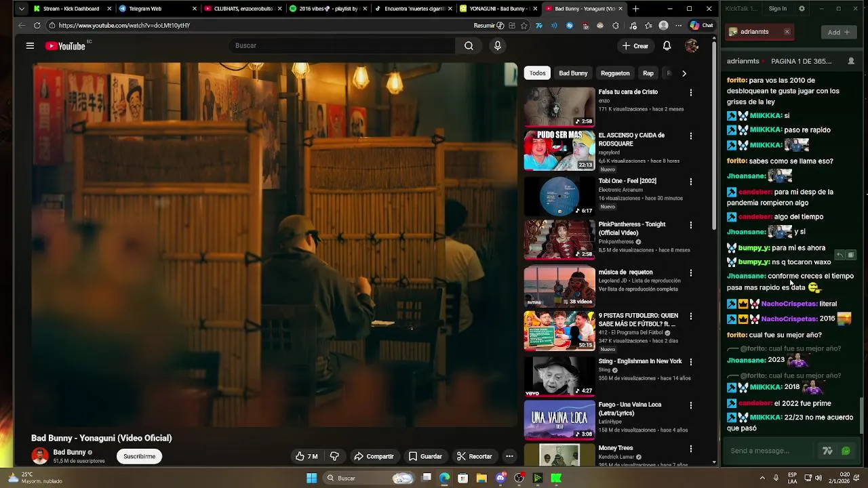Select the Todos filter chip
This screenshot has height=488, width=868.
537,73
